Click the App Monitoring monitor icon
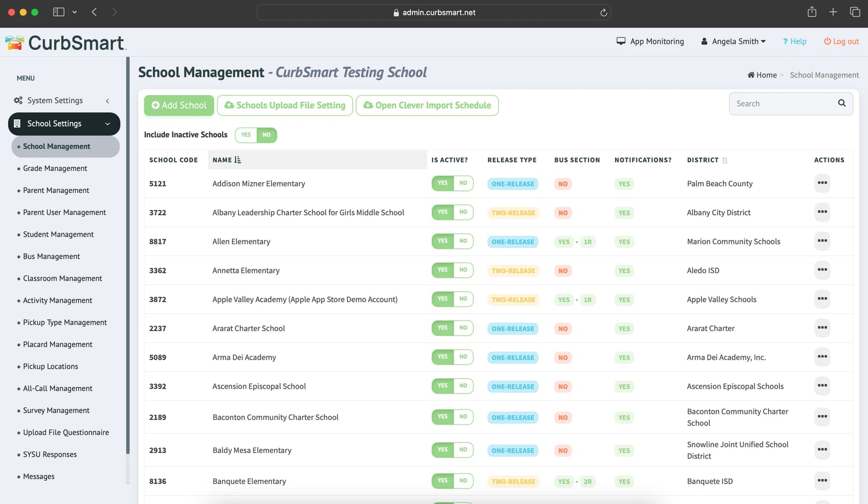 (x=621, y=41)
